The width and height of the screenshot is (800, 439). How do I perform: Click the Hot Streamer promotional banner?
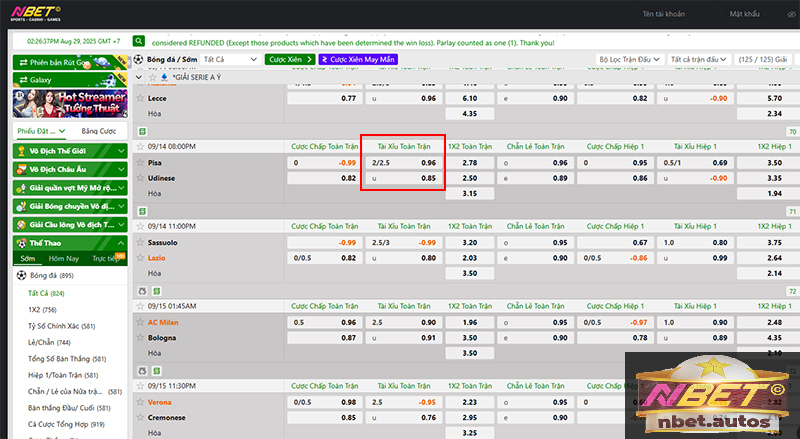tap(66, 105)
